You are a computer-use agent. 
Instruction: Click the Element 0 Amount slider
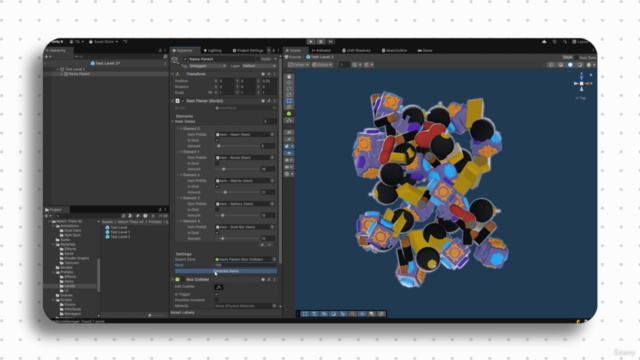pos(237,146)
